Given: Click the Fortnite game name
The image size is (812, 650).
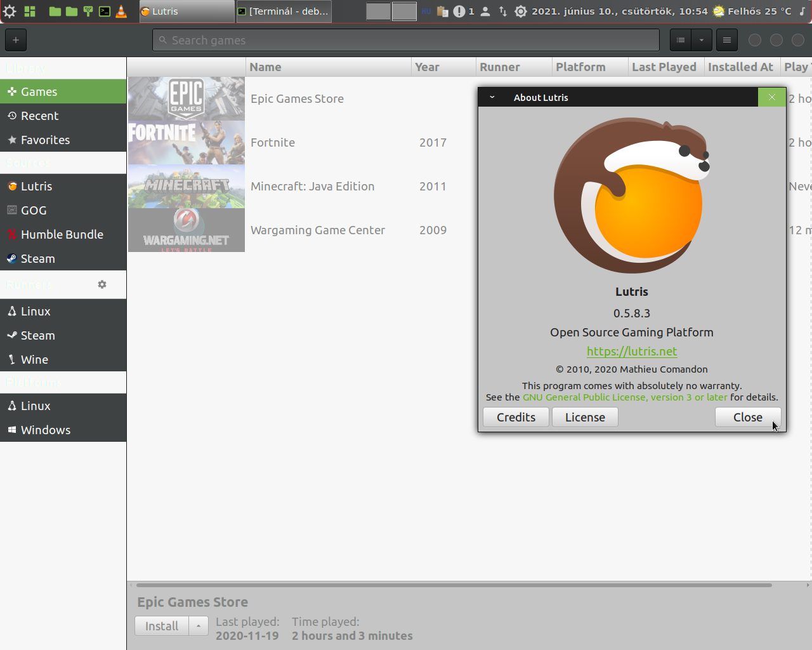Looking at the screenshot, I should 273,142.
